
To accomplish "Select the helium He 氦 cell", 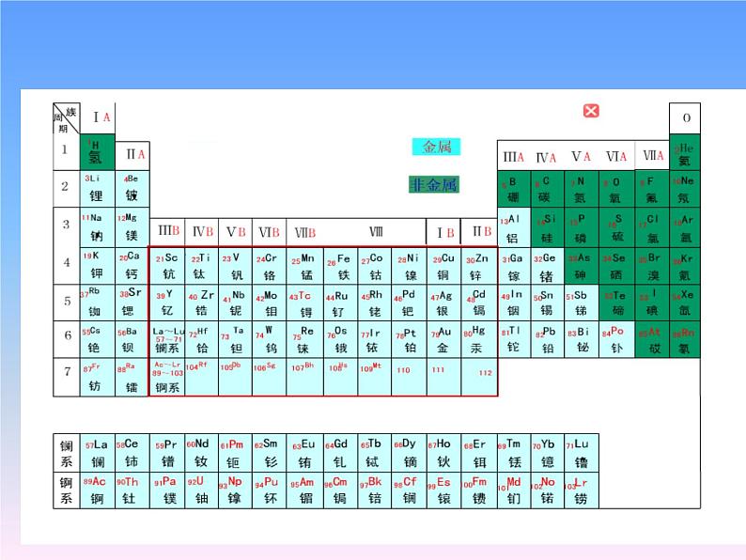I will [685, 152].
